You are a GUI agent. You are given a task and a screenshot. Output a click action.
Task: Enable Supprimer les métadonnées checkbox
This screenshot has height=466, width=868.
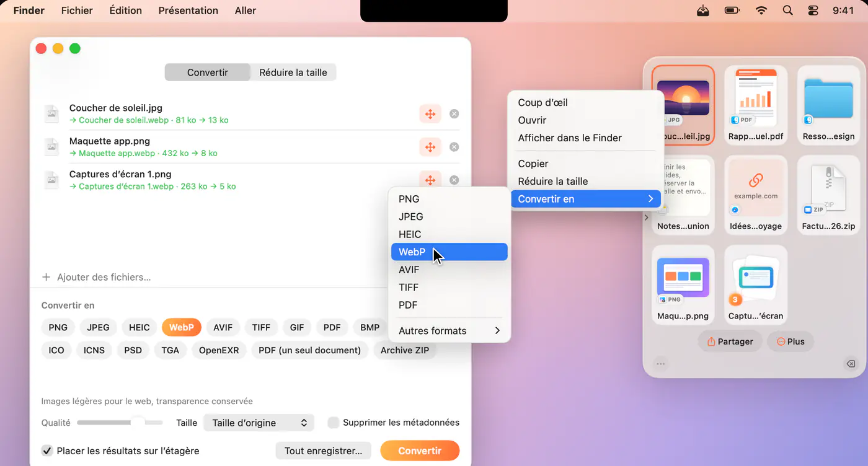pos(334,423)
